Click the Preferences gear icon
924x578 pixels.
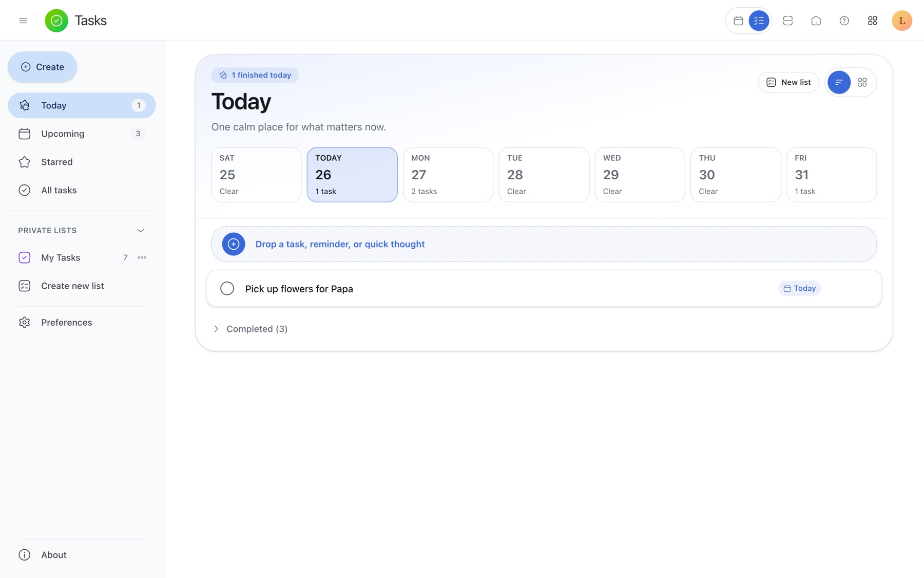[x=25, y=322]
